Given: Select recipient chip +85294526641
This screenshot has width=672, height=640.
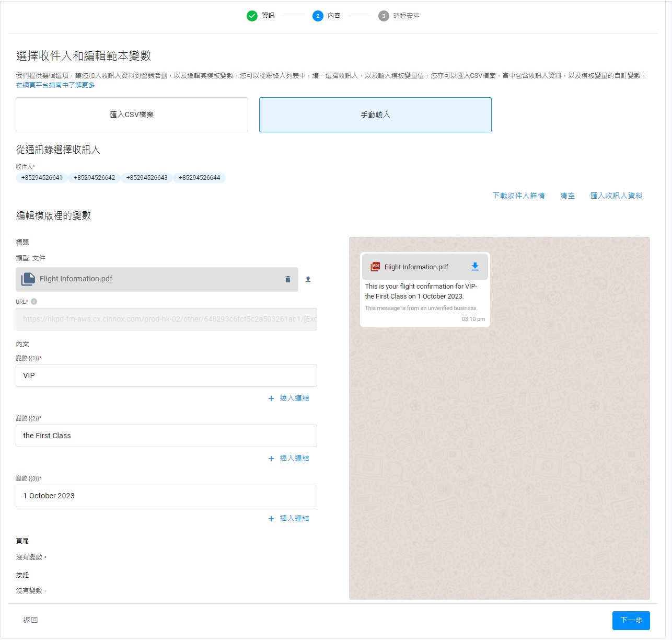Looking at the screenshot, I should pyautogui.click(x=42, y=178).
